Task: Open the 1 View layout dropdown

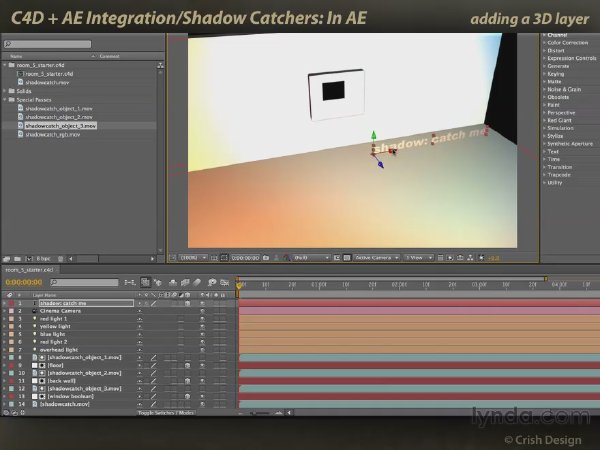Action: click(x=419, y=258)
